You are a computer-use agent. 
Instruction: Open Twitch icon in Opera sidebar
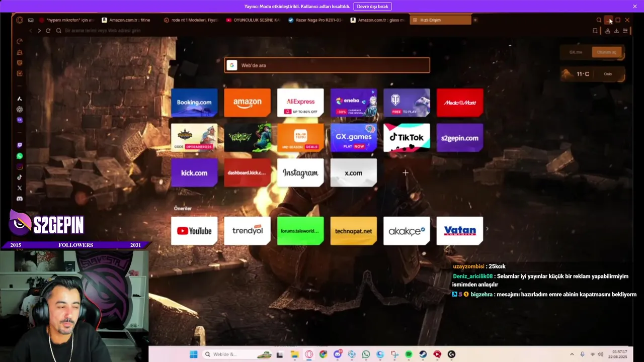(x=20, y=145)
